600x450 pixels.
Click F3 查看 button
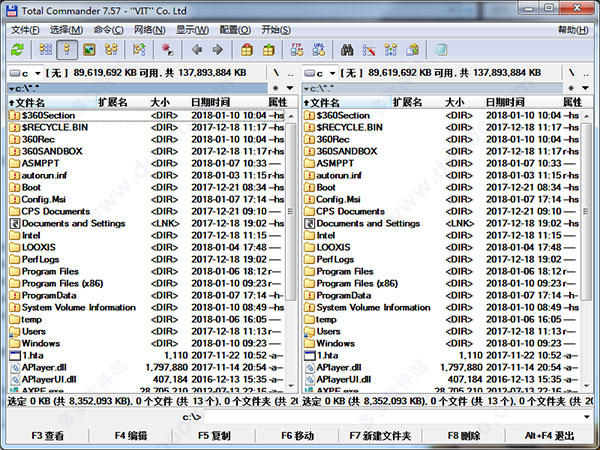[48, 435]
